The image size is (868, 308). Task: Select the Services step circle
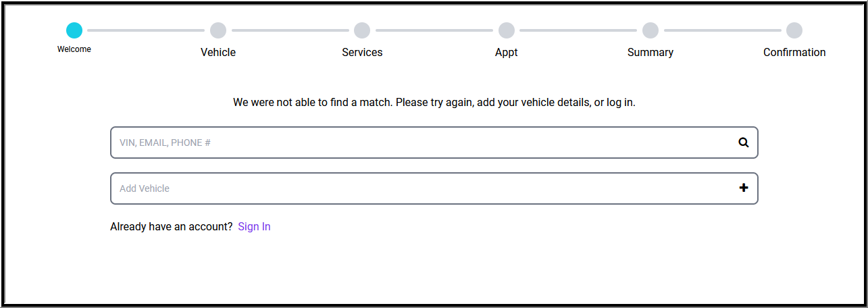click(362, 30)
